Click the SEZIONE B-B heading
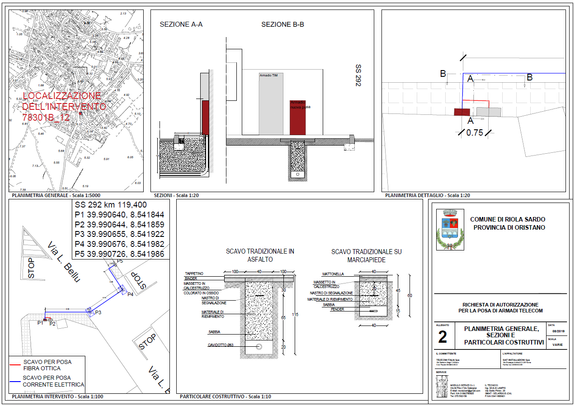The width and height of the screenshot is (574, 406). (283, 25)
